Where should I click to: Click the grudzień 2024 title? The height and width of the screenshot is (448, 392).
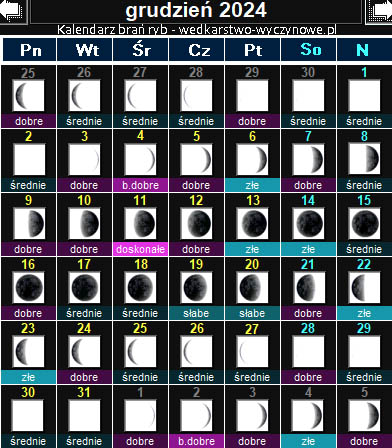[196, 10]
